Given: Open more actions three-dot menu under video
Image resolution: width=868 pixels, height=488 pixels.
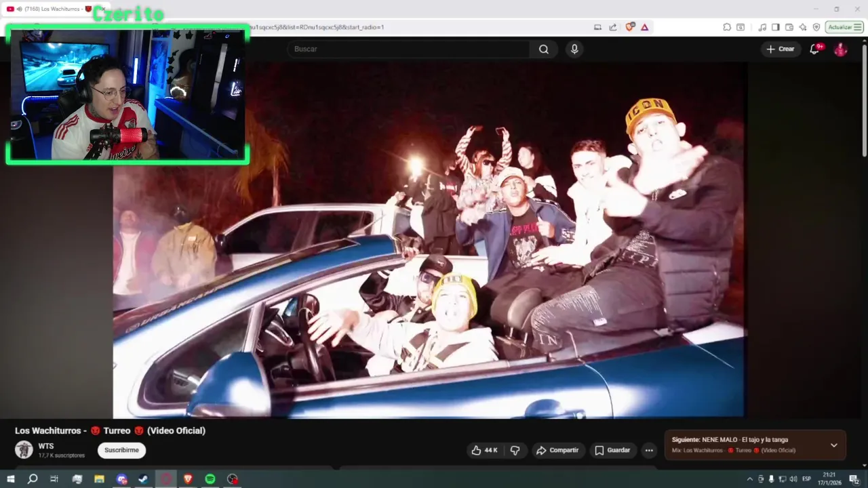Looking at the screenshot, I should (649, 450).
